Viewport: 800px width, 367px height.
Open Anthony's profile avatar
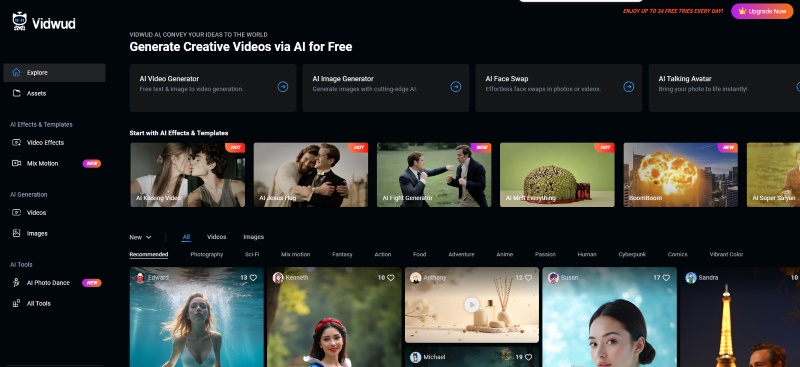(x=415, y=278)
